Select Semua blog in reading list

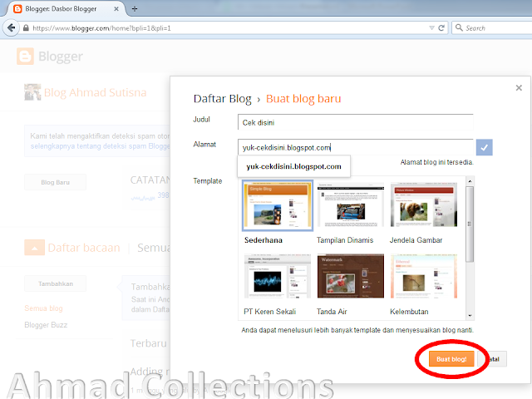click(x=43, y=308)
